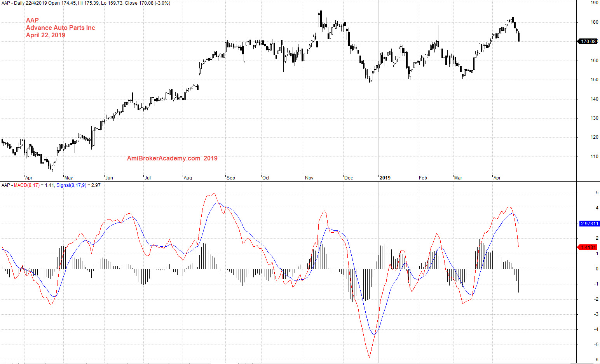Click the May month label
Image resolution: width=600 pixels, height=364 pixels.
[x=68, y=178]
